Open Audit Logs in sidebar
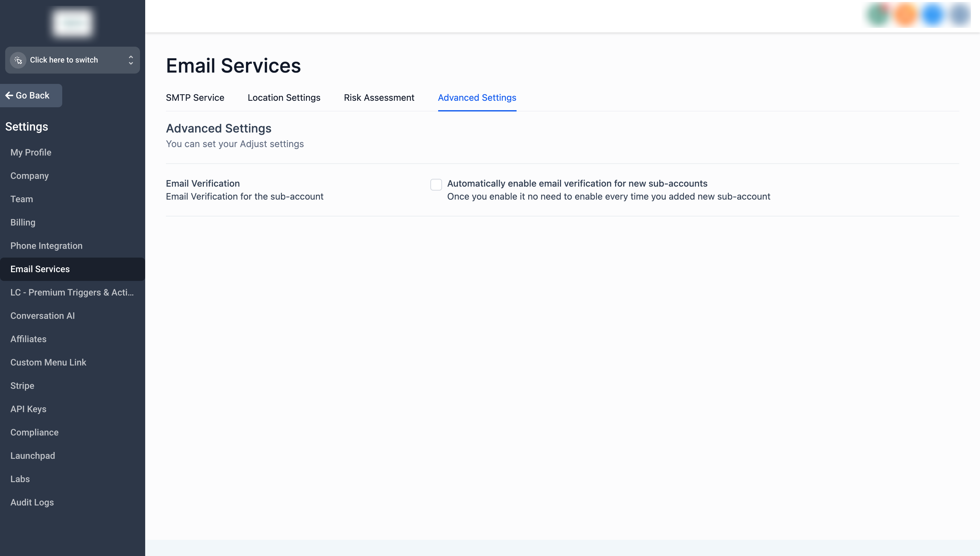This screenshot has width=980, height=556. click(32, 502)
